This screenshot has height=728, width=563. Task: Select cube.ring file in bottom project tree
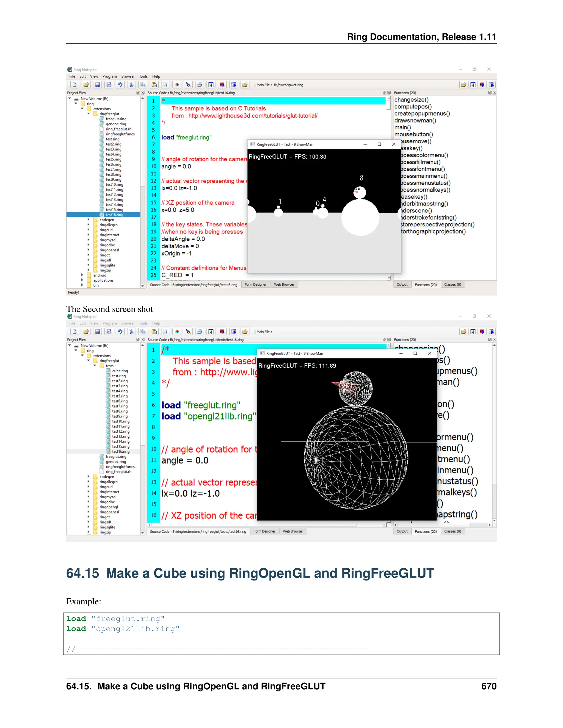[x=120, y=371]
